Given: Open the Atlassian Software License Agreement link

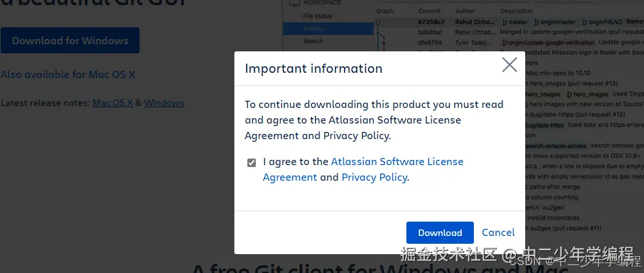Looking at the screenshot, I should tap(397, 162).
